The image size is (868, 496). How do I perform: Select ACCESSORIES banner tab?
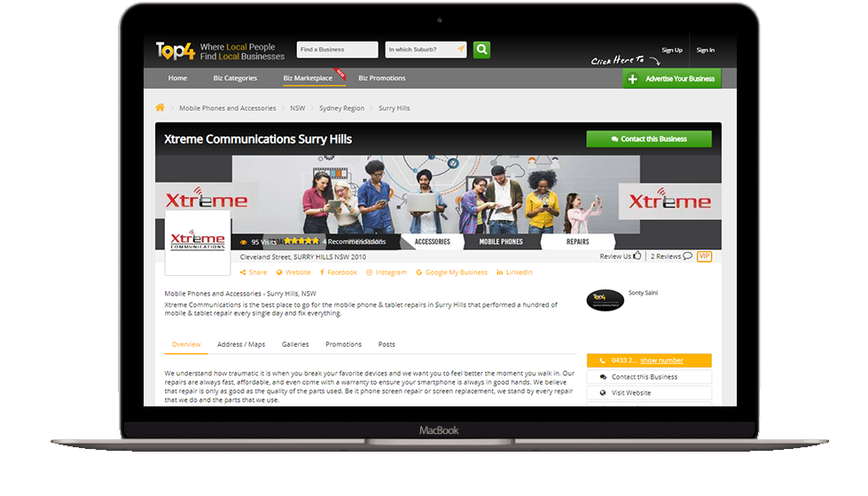pos(433,241)
